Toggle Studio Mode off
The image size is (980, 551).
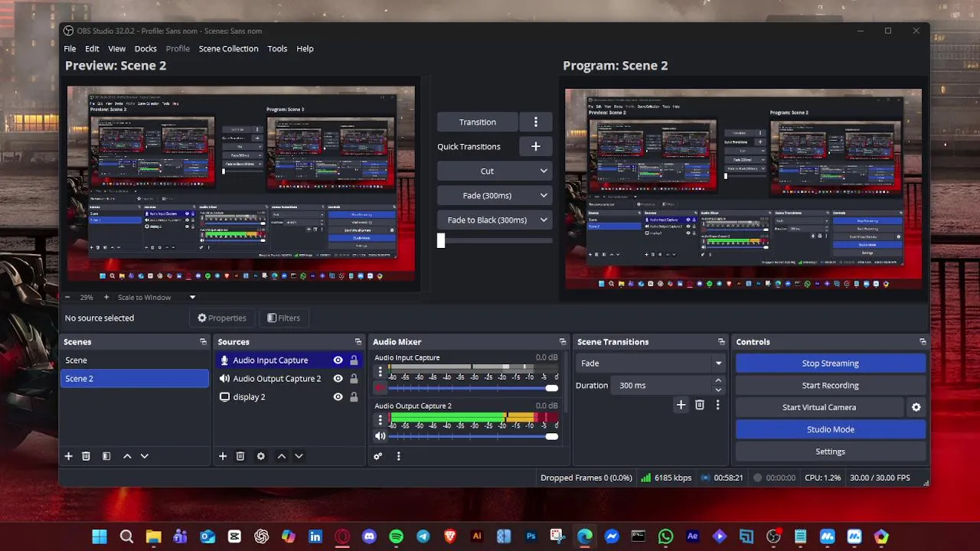click(x=830, y=429)
